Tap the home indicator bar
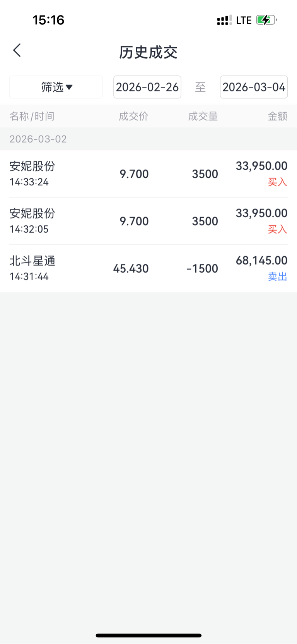Image resolution: width=297 pixels, height=644 pixels. click(148, 635)
